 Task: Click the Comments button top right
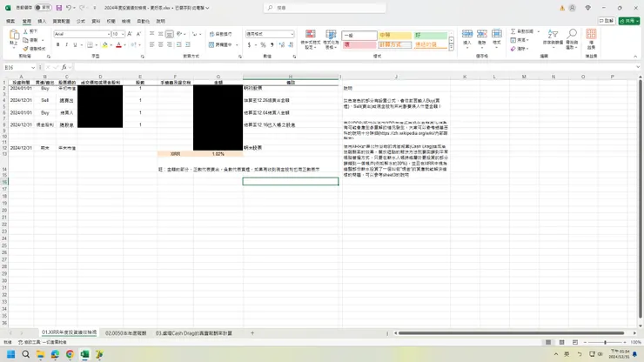pyautogui.click(x=607, y=21)
